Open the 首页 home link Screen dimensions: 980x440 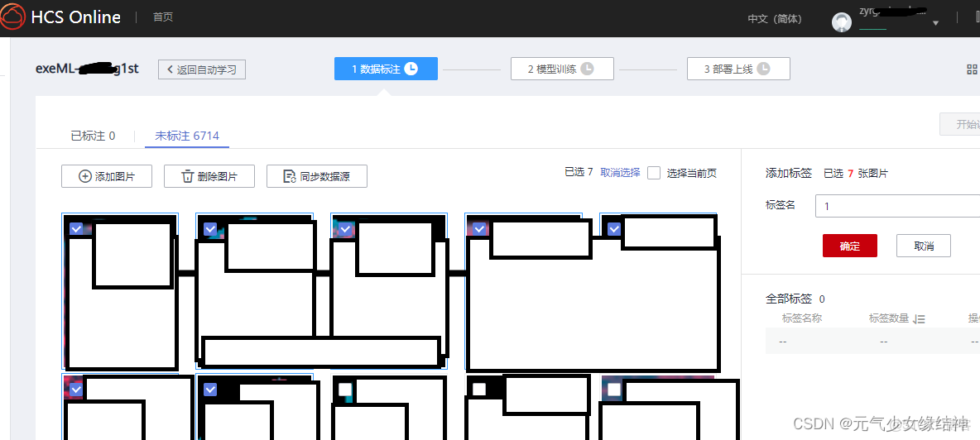point(162,17)
